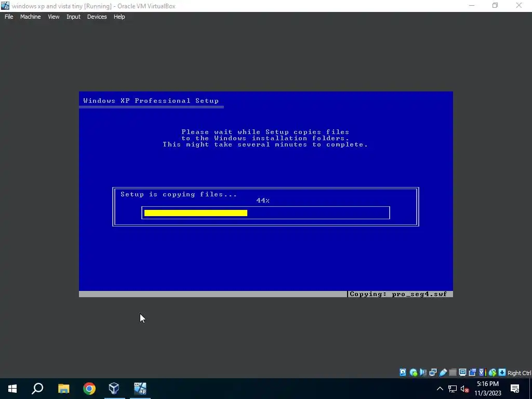Minimize the VirtualBox window

click(472, 5)
